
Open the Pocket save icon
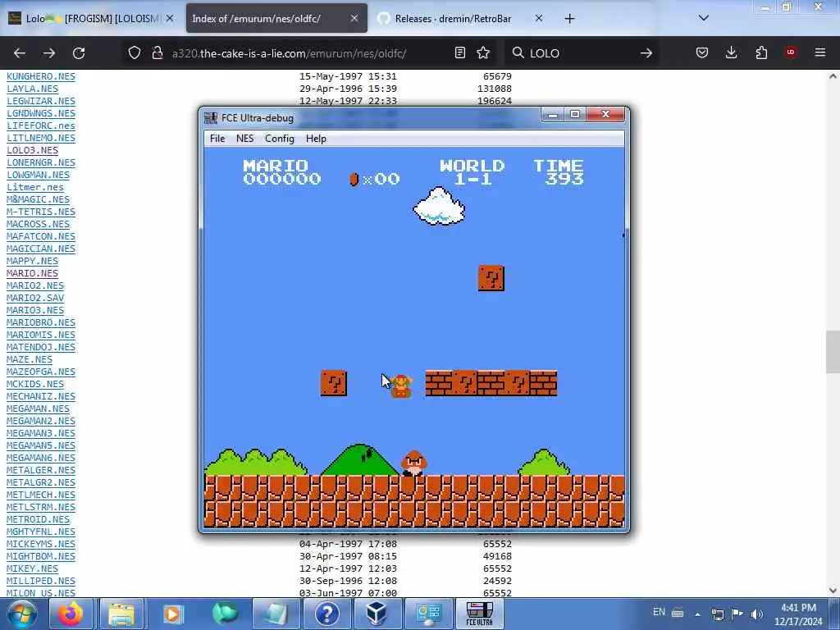click(x=702, y=52)
